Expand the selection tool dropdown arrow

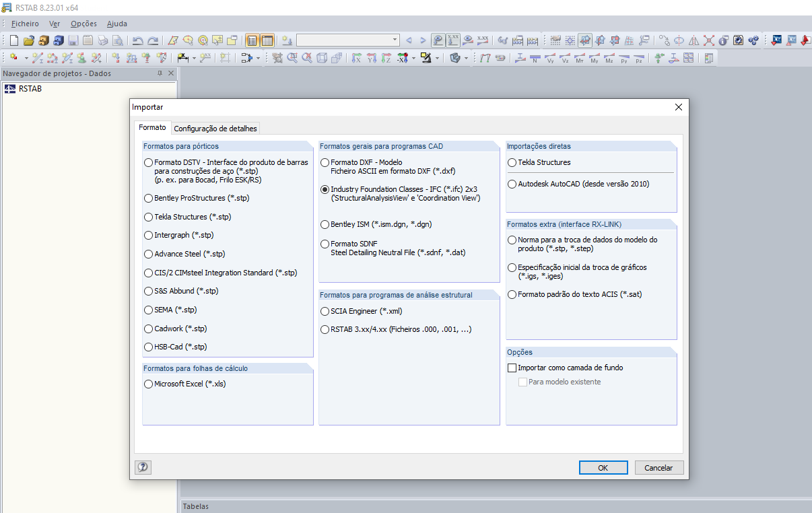(258, 58)
